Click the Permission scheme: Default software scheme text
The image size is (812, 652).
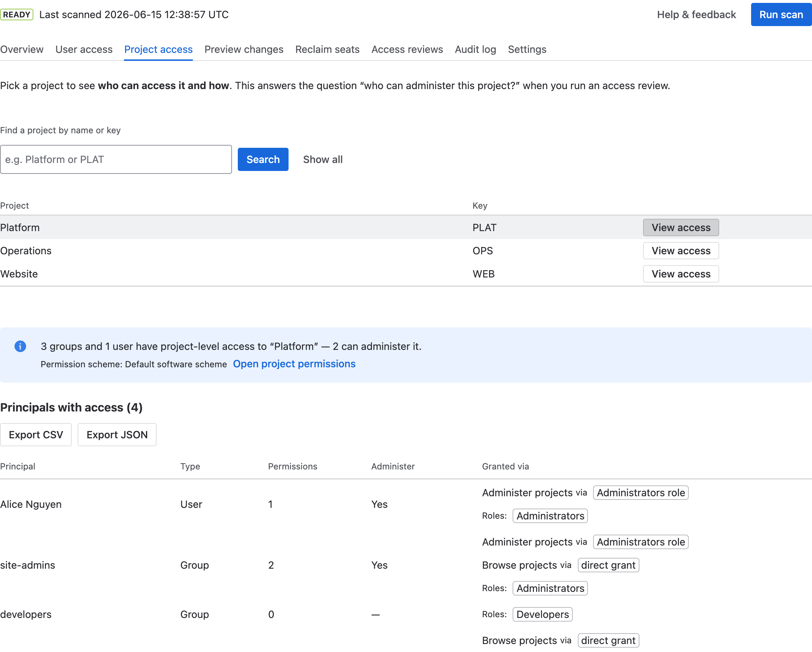(x=134, y=364)
